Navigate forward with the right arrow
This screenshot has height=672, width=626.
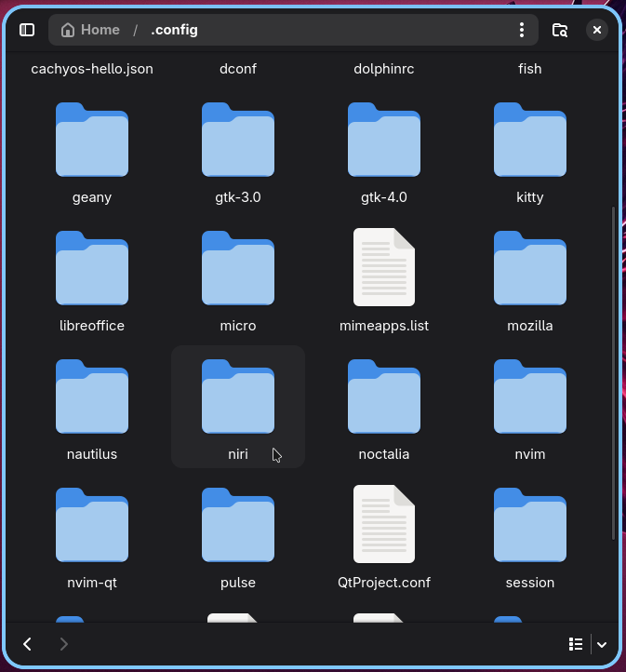coord(64,644)
